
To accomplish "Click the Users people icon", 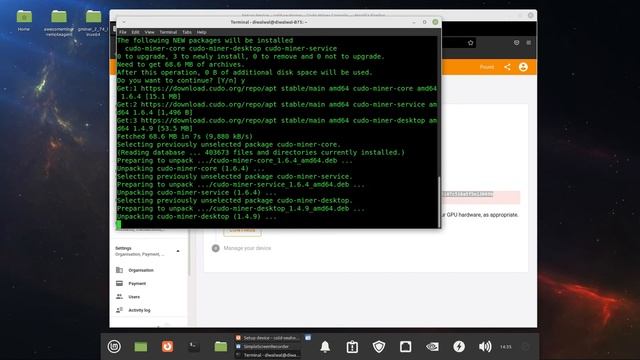I will (119, 297).
